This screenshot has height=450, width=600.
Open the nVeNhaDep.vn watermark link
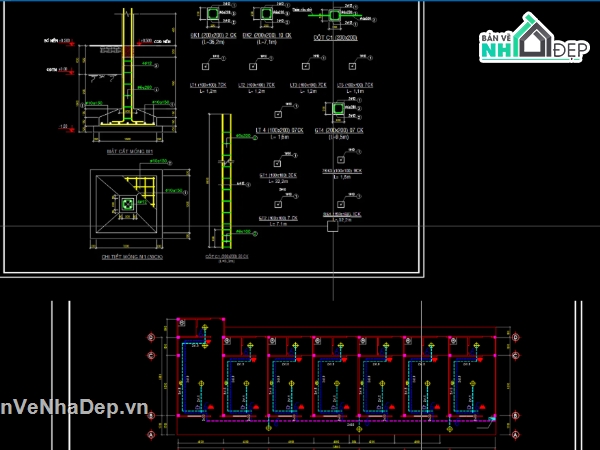(75, 410)
